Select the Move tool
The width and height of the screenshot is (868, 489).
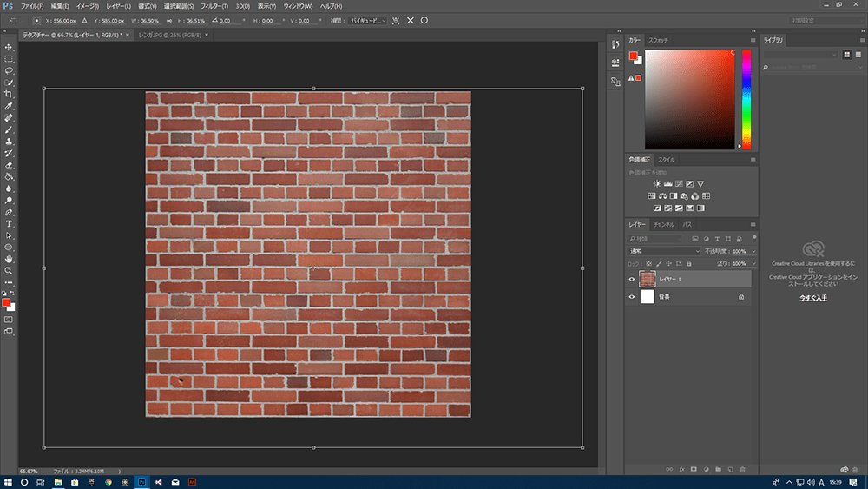[9, 47]
